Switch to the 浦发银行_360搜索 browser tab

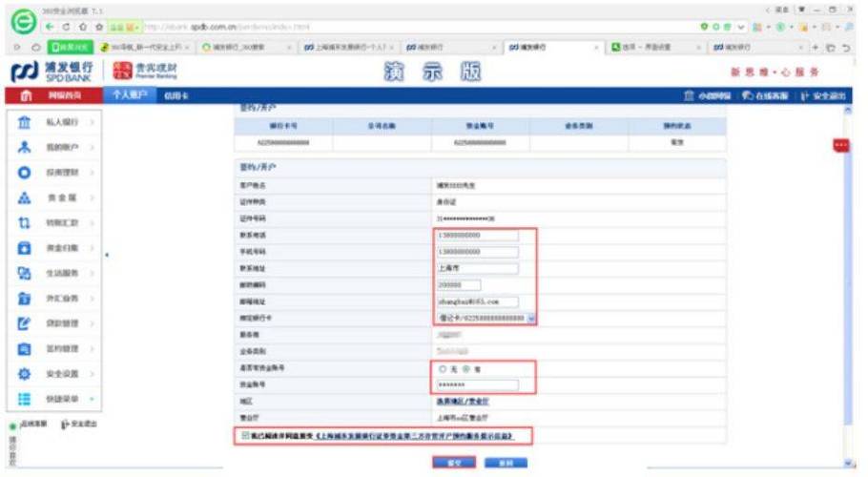(x=246, y=48)
